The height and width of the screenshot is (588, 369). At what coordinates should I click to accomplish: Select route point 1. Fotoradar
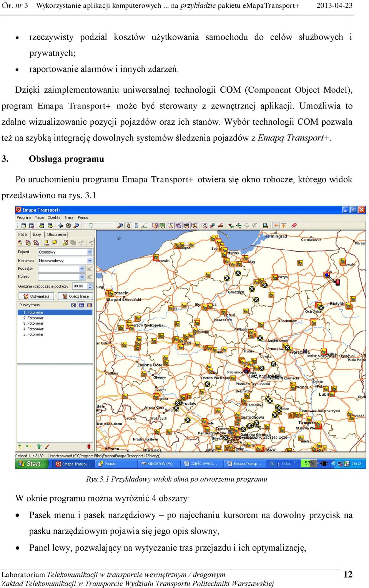(x=55, y=312)
